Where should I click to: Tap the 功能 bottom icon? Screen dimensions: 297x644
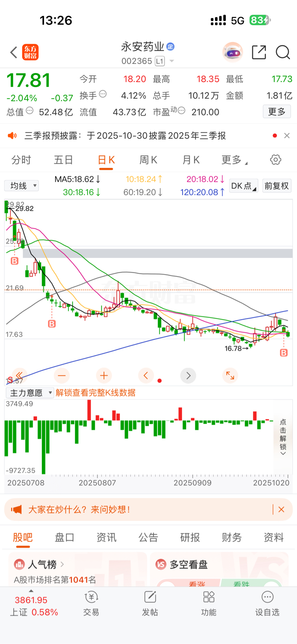point(209,603)
